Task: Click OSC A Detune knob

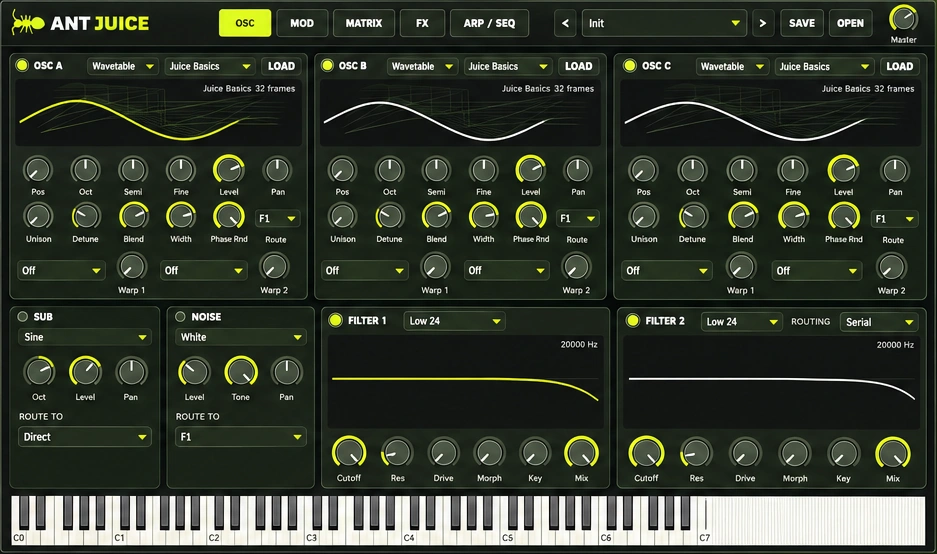Action: (x=85, y=217)
